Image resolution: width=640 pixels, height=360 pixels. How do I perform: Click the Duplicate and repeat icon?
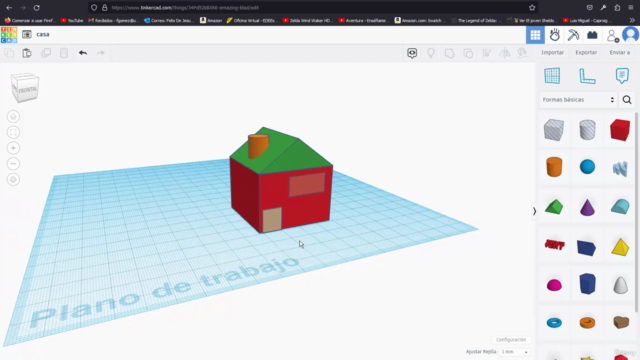pyautogui.click(x=46, y=53)
